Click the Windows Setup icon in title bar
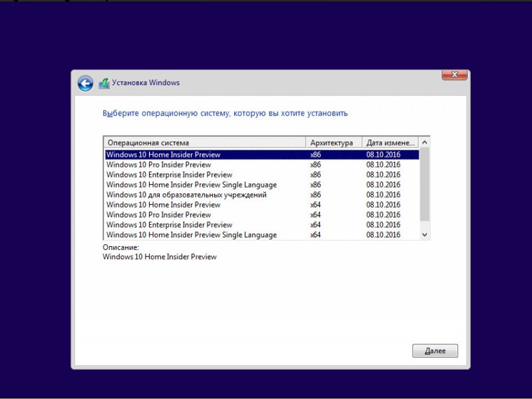Viewport: 532px width, 399px height. click(x=104, y=83)
